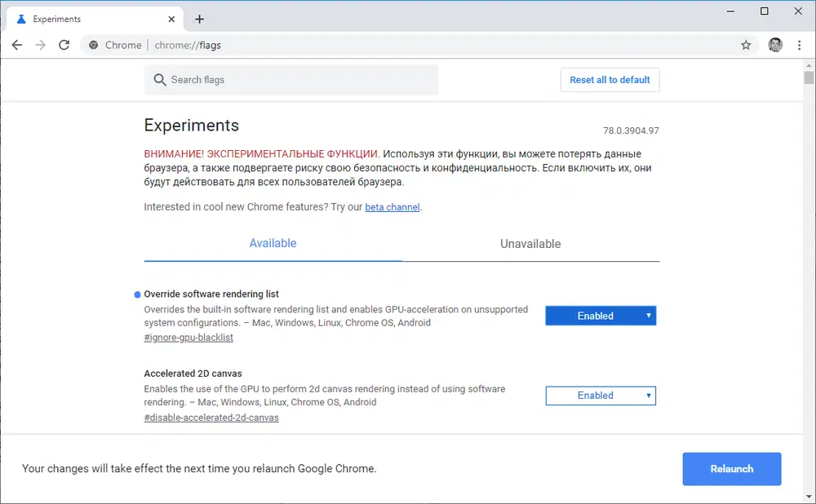Open the beta channel link
The height and width of the screenshot is (504, 816).
pyautogui.click(x=392, y=207)
